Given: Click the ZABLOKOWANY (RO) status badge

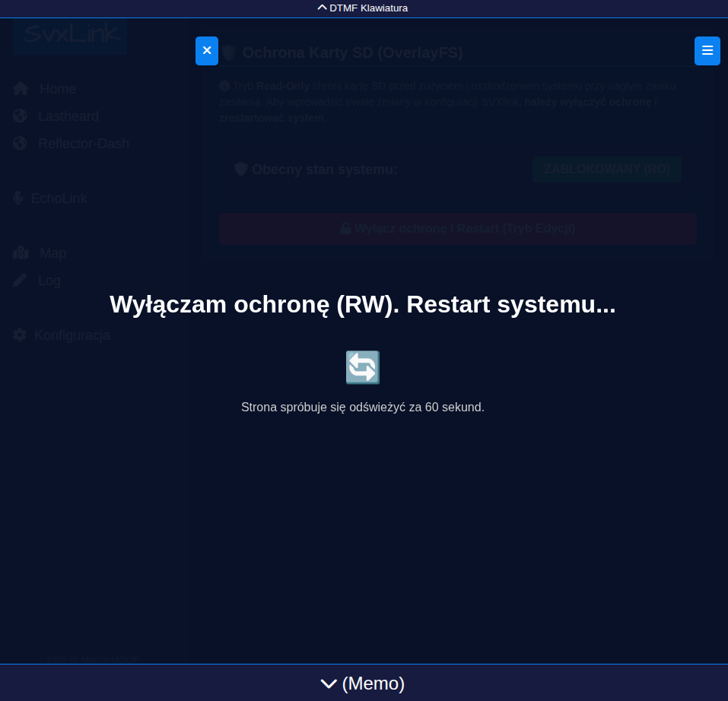Looking at the screenshot, I should click(606, 170).
